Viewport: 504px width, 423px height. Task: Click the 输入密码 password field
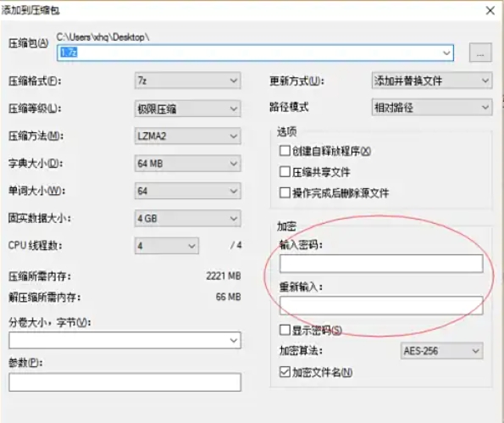point(381,264)
